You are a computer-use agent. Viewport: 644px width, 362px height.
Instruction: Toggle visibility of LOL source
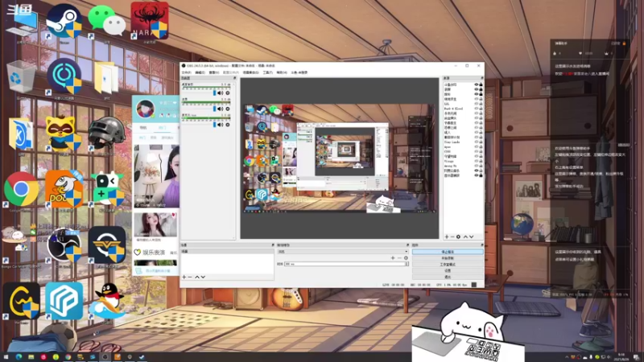477,104
